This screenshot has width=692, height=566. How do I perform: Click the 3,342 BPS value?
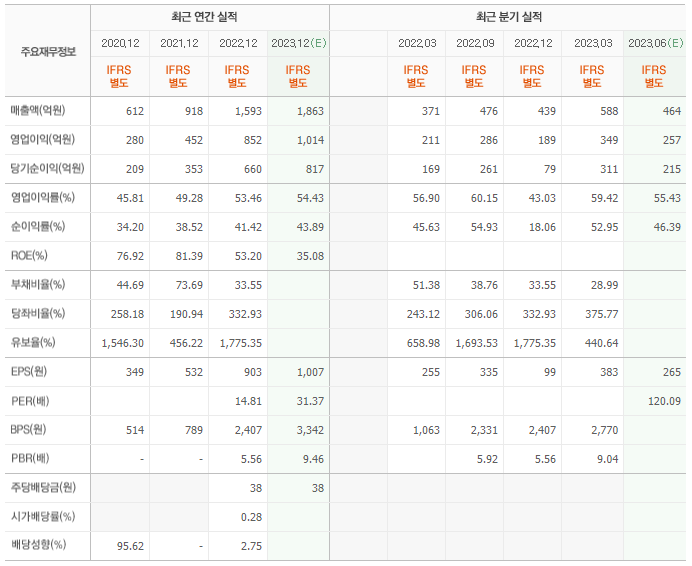click(310, 430)
